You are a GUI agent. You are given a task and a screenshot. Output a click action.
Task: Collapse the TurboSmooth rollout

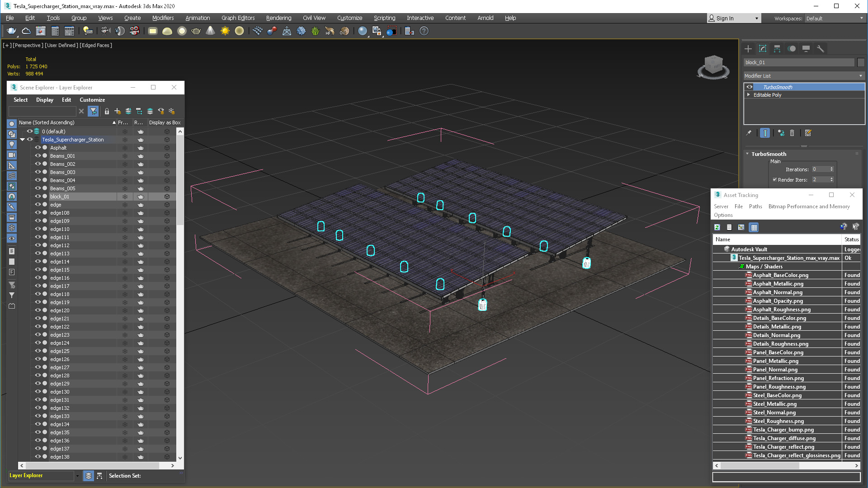[747, 154]
